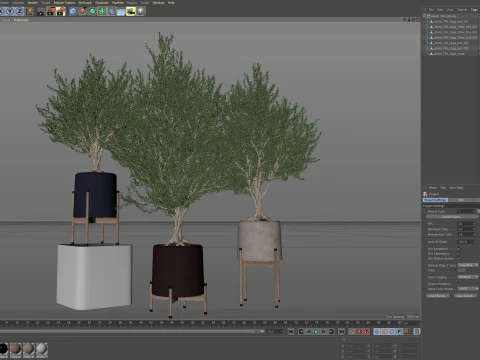Image resolution: width=480 pixels, height=360 pixels.
Task: Click the orange icon at the timeline's right end
Action: [417, 331]
